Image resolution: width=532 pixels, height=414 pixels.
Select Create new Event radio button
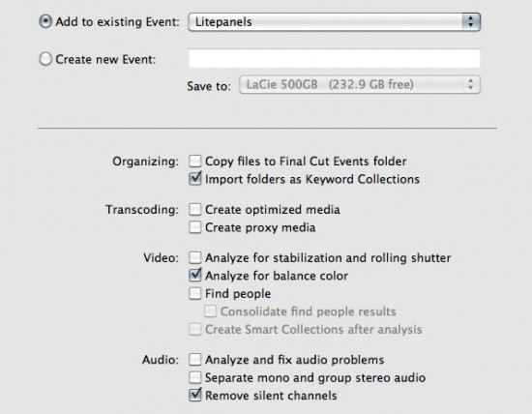pos(45,59)
